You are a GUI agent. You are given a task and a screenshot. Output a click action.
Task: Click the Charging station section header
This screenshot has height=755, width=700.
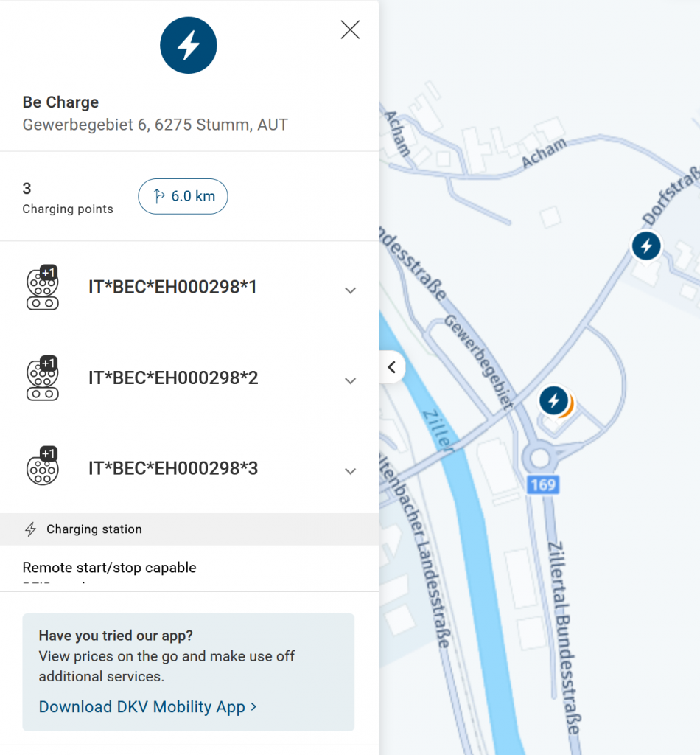pyautogui.click(x=94, y=529)
